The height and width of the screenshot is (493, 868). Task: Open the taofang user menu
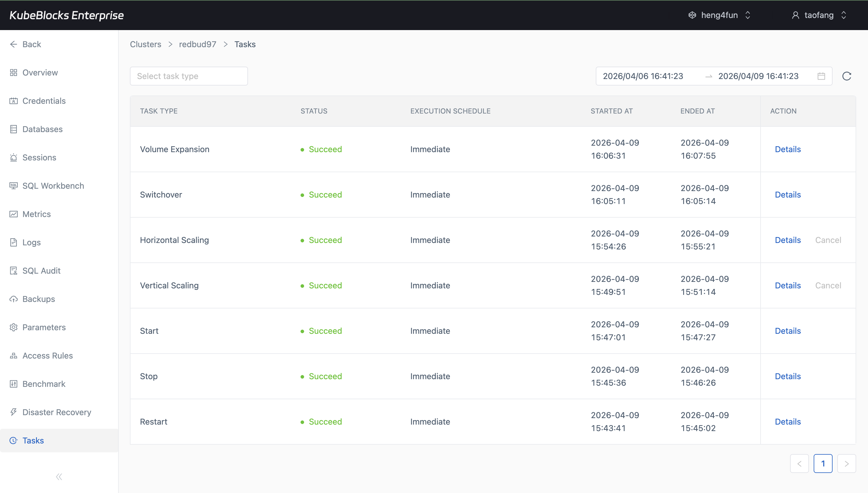tap(819, 15)
